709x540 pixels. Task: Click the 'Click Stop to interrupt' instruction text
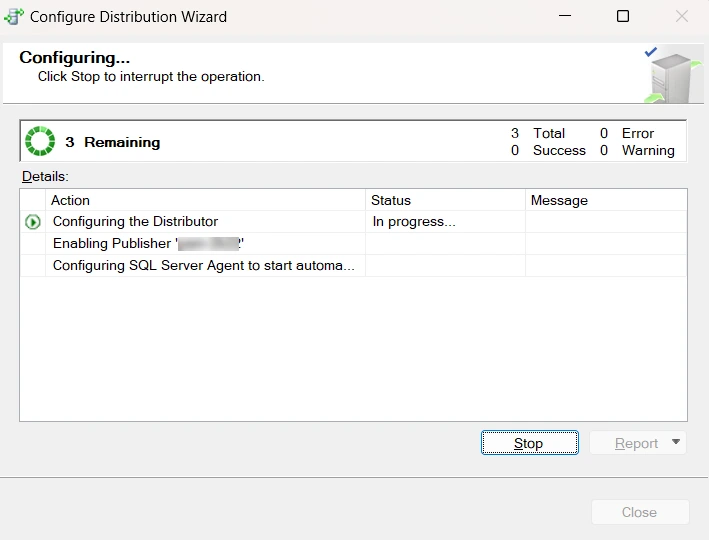(151, 76)
